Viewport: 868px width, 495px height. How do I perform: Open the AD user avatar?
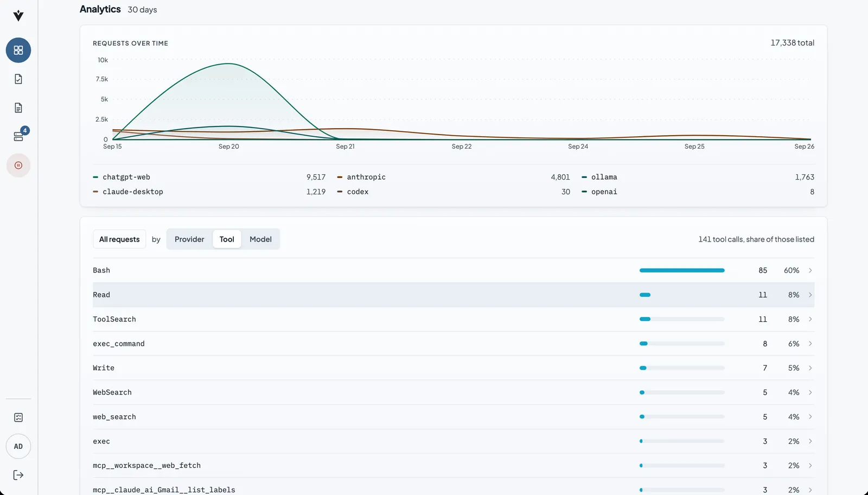(18, 447)
